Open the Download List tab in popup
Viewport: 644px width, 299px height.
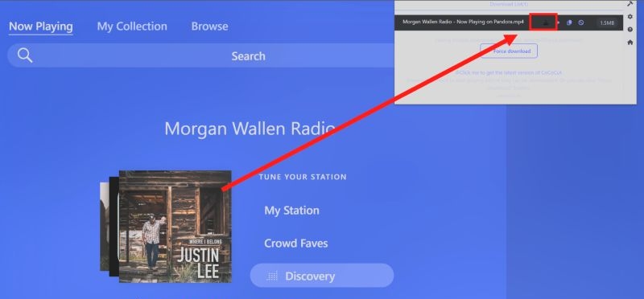(x=509, y=4)
